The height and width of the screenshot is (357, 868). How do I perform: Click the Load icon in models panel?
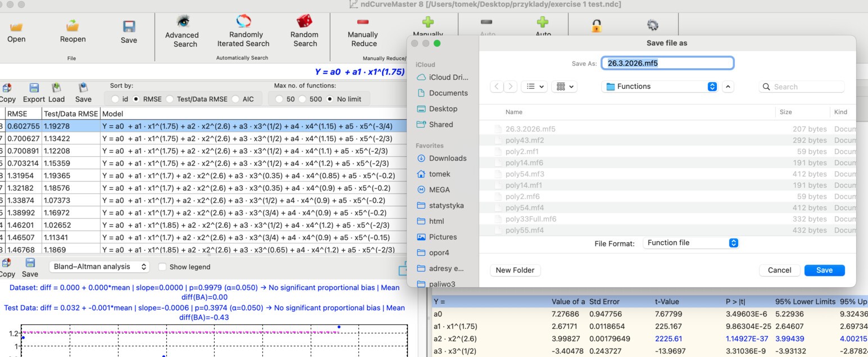click(x=56, y=88)
